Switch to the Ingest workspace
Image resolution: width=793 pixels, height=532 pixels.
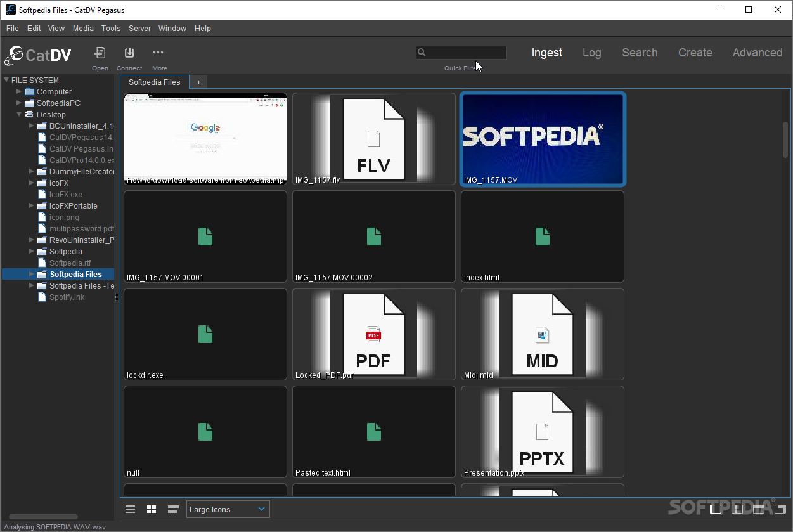tap(546, 53)
